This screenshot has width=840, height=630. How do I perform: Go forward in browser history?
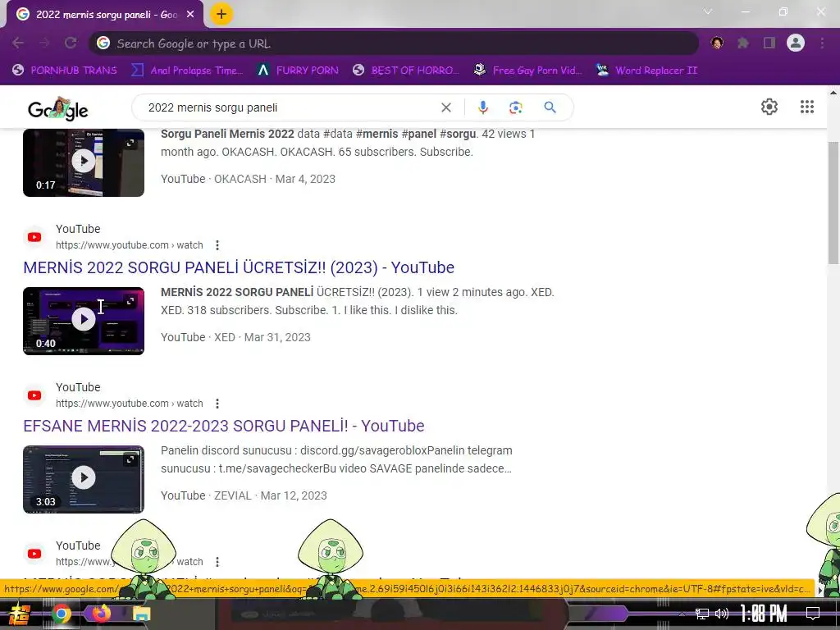pyautogui.click(x=44, y=43)
